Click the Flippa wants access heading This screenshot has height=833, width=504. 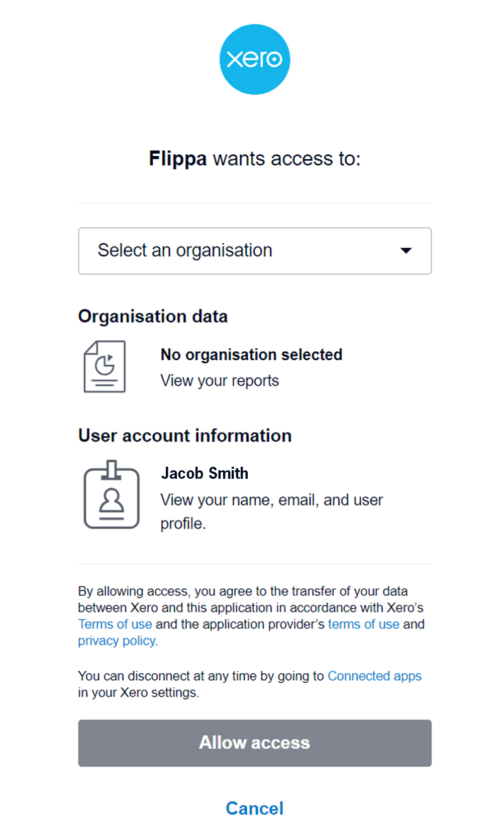pyautogui.click(x=255, y=159)
